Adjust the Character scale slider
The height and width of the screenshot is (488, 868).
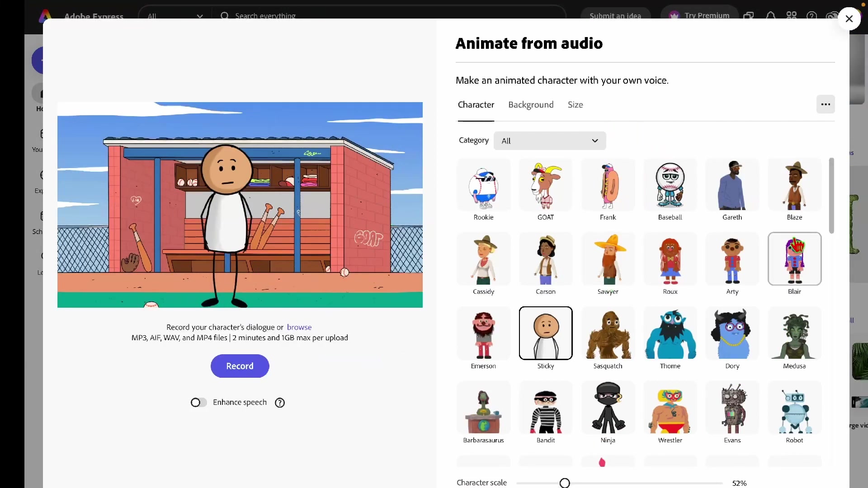565,483
